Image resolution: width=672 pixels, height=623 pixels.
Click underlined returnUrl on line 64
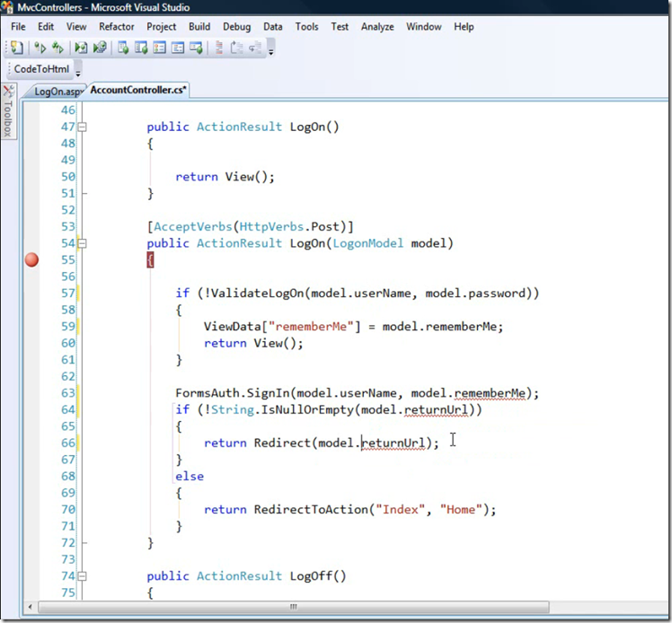pyautogui.click(x=436, y=409)
